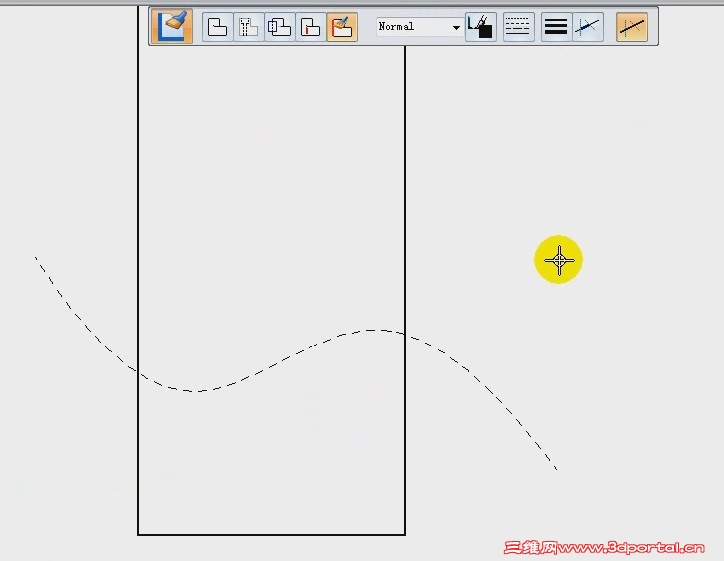Toggle the highlighted whole-line option on the right
The height and width of the screenshot is (561, 724).
pyautogui.click(x=632, y=27)
